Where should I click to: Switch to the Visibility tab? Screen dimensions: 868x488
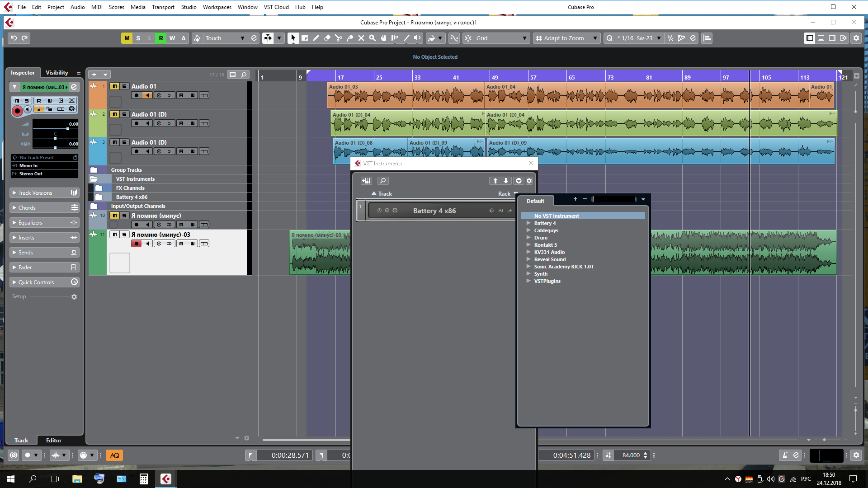pyautogui.click(x=57, y=73)
